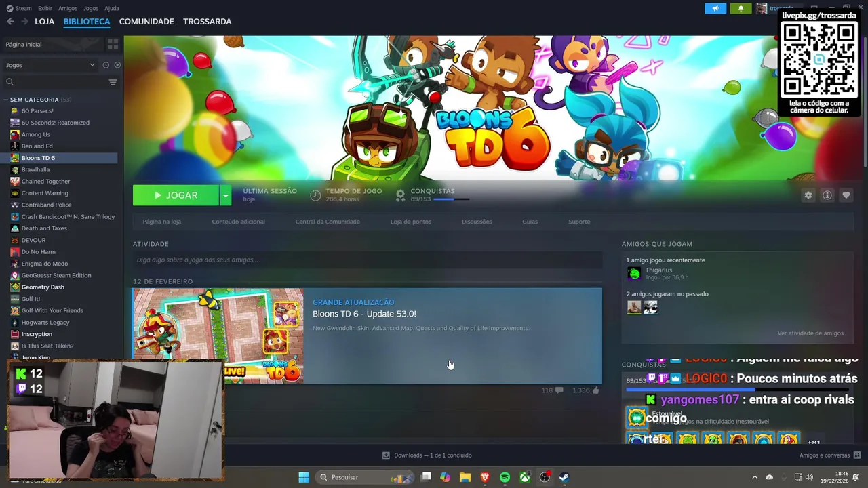
Task: Switch to OBS Studio on taskbar
Action: (x=545, y=477)
